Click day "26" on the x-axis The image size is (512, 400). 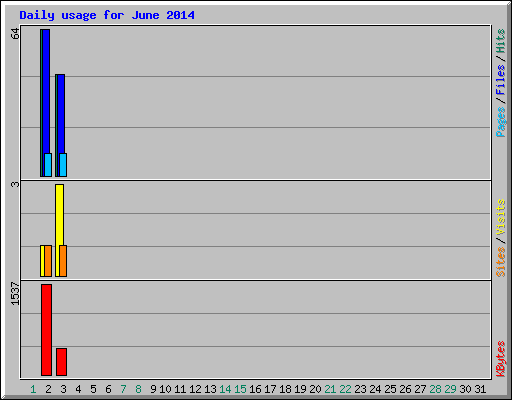[x=405, y=389]
